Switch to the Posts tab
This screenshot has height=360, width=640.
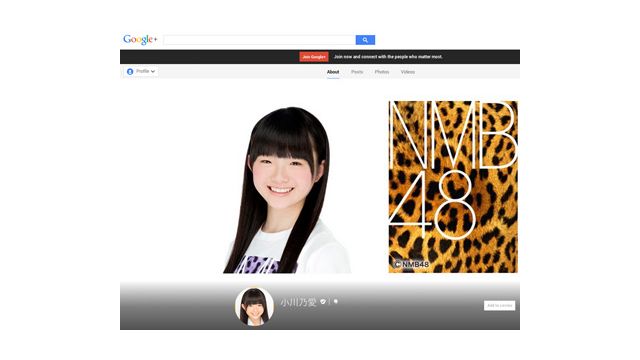(357, 72)
